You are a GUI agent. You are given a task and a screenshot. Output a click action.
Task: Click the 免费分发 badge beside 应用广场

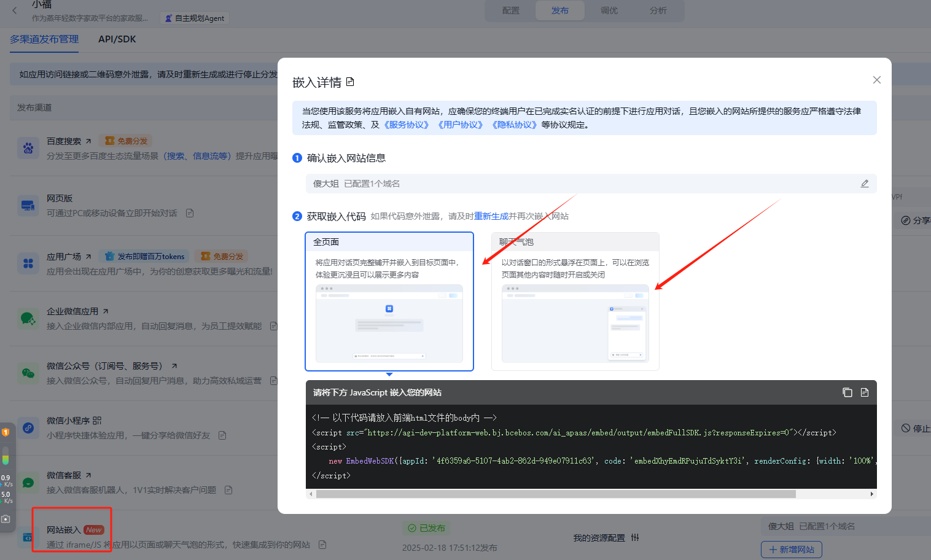pyautogui.click(x=221, y=257)
